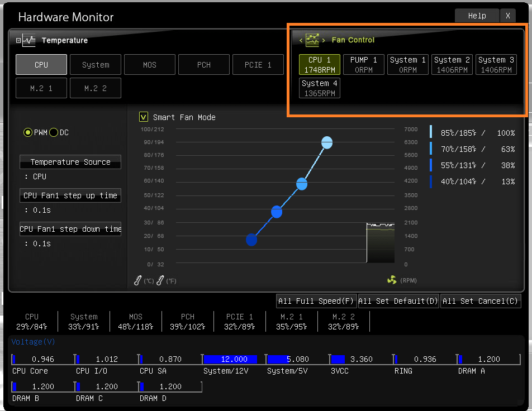
Task: Toggle Smart Fan Mode checkbox
Action: click(144, 117)
